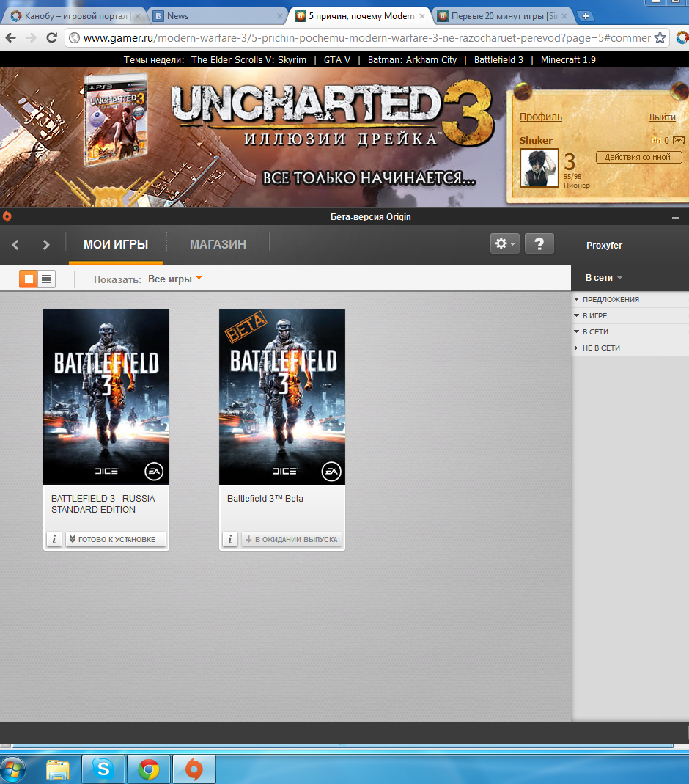689x784 pixels.
Task: Click the Shuker username text
Action: [x=536, y=141]
